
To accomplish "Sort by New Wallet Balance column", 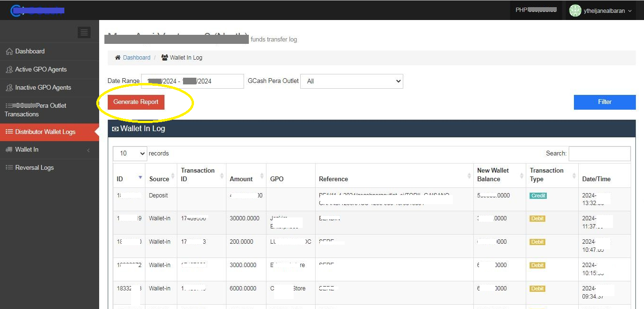I will tap(500, 175).
